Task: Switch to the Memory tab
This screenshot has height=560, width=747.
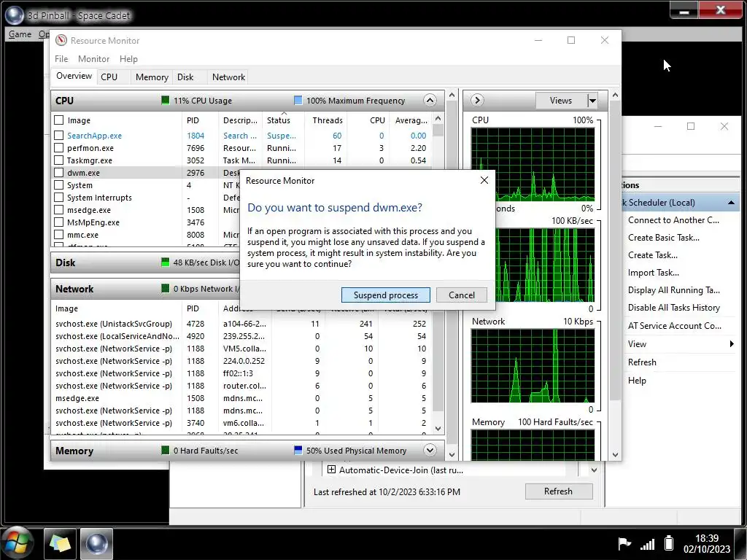Action: (x=152, y=77)
